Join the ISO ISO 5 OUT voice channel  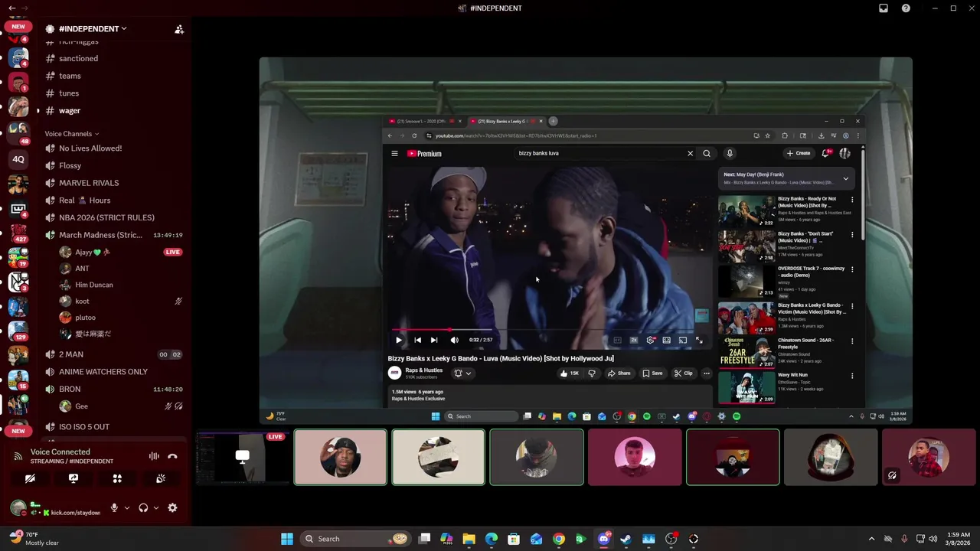[84, 427]
